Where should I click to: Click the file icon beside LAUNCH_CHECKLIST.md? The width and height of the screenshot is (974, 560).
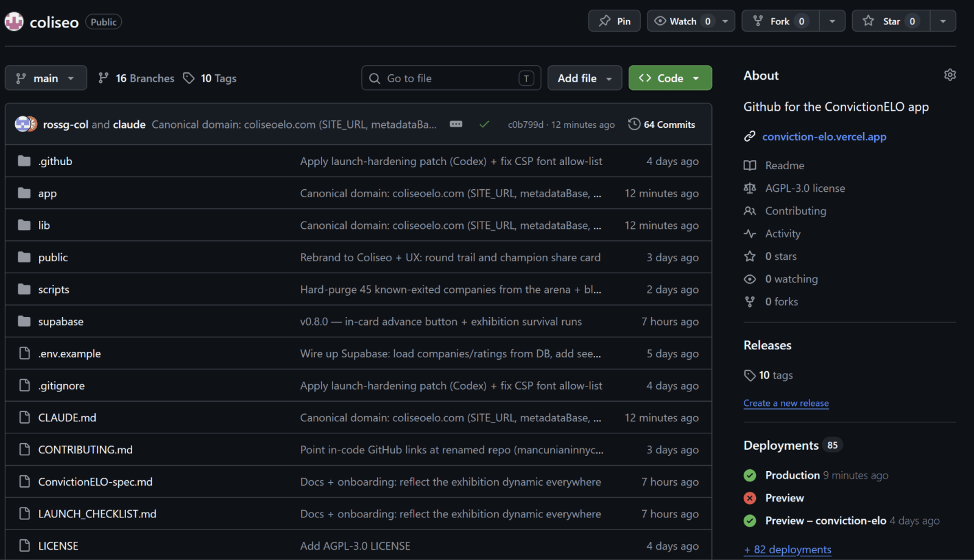24,513
